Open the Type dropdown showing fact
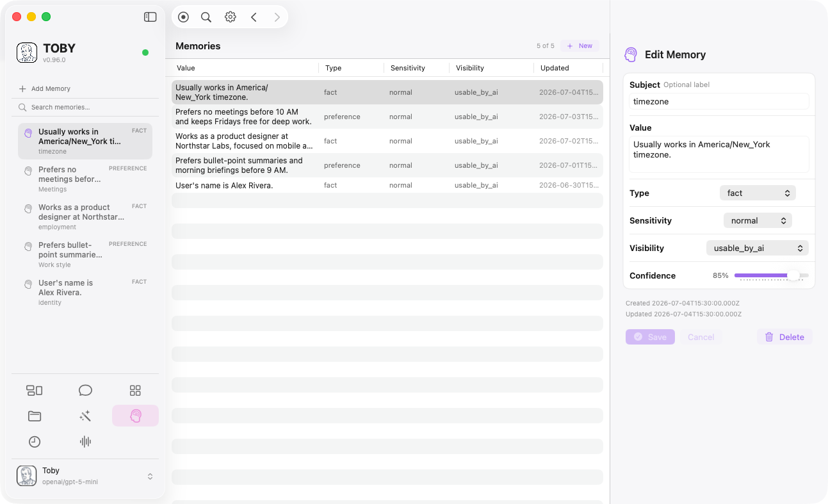 758,193
